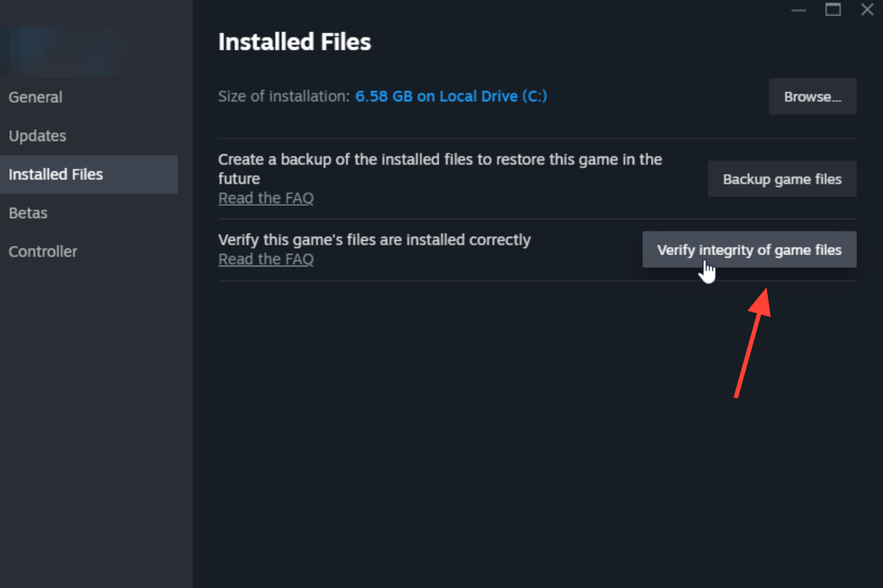Click the backup description text
The height and width of the screenshot is (588, 883).
tap(440, 169)
